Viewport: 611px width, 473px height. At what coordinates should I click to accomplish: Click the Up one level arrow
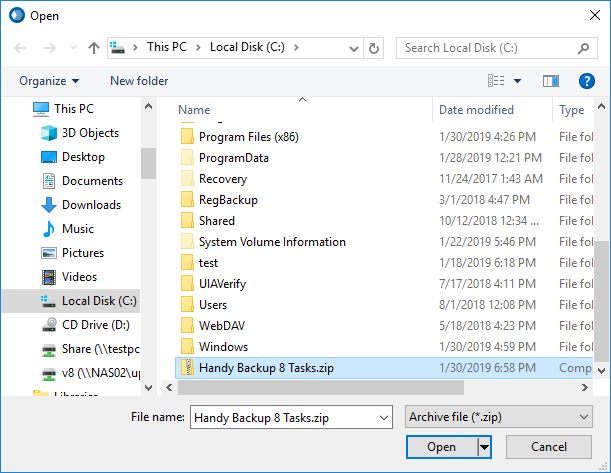pos(93,48)
